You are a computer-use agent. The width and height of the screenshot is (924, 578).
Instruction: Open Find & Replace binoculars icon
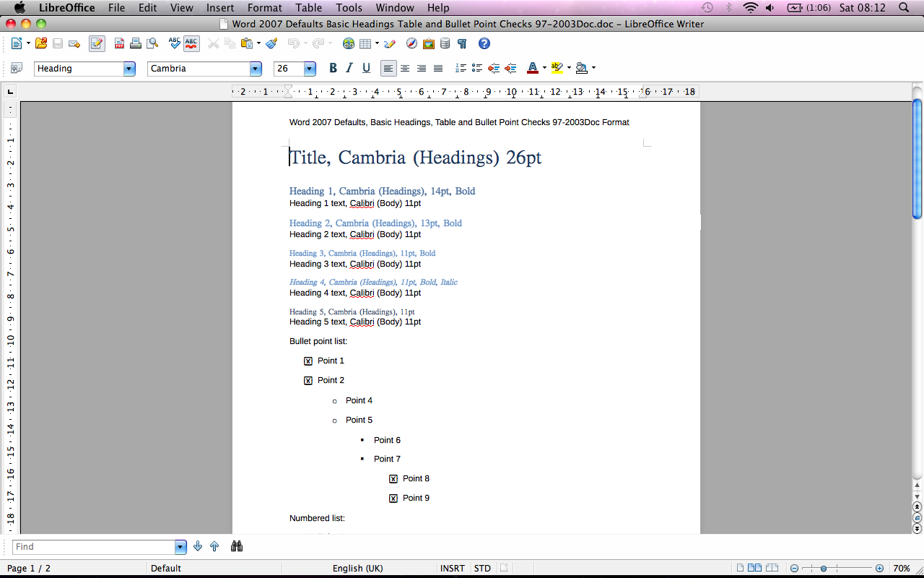coord(236,547)
